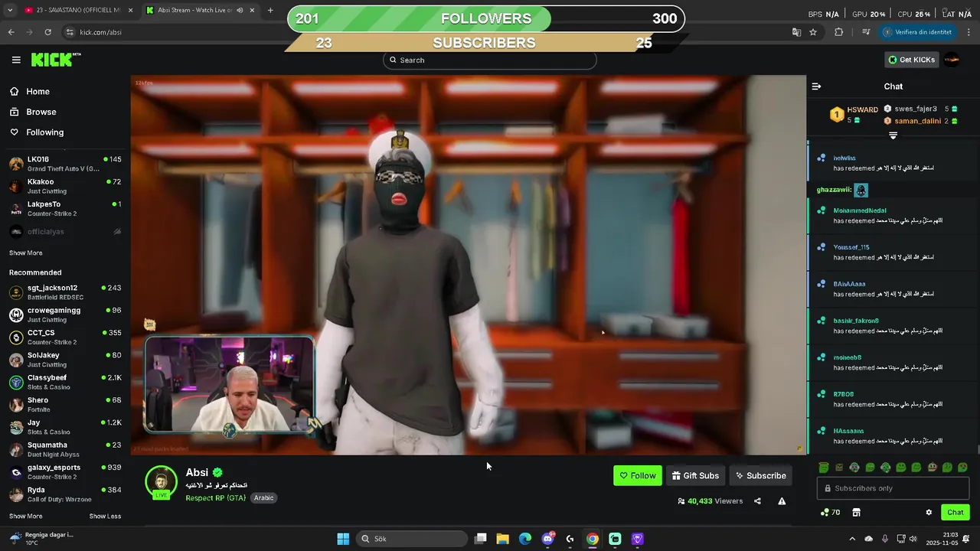980x551 pixels.
Task: Open a new browser tab
Action: point(270,10)
